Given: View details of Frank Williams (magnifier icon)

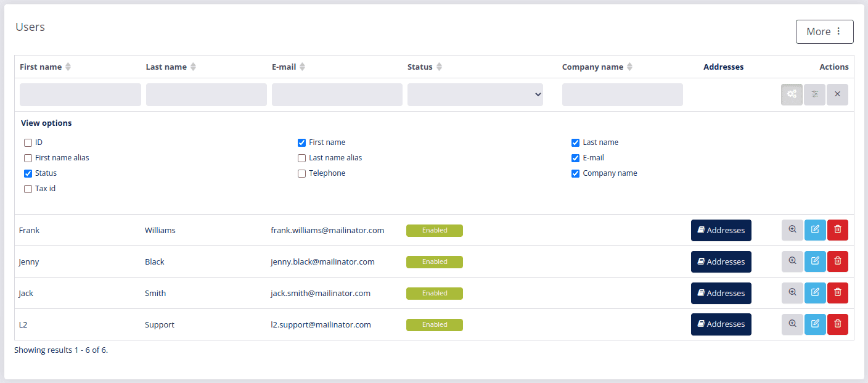Looking at the screenshot, I should [x=792, y=230].
